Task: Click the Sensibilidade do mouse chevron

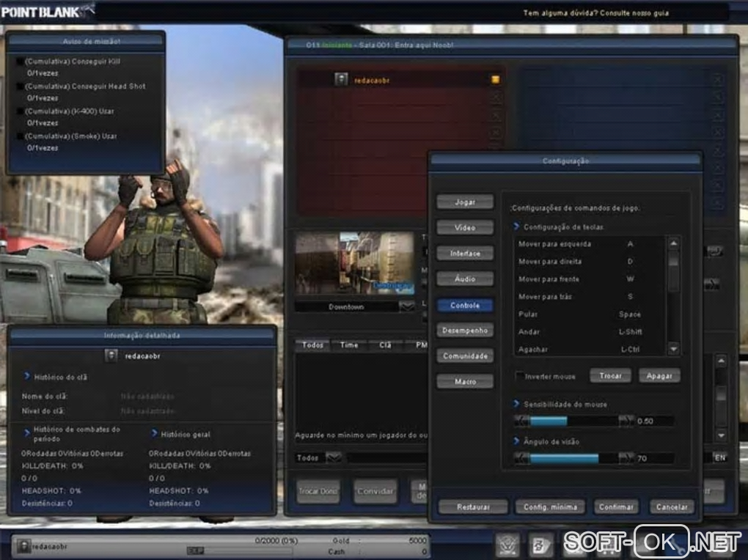Action: click(x=516, y=404)
